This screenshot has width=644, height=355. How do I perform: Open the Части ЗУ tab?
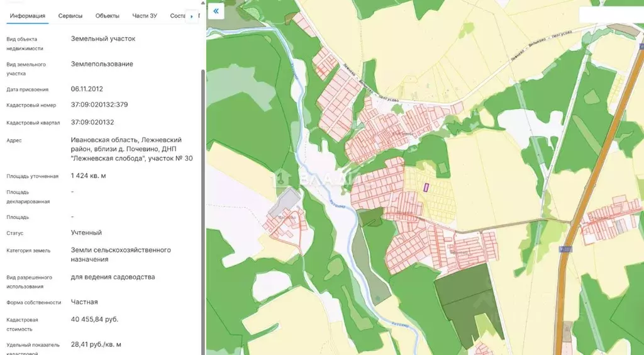[145, 15]
